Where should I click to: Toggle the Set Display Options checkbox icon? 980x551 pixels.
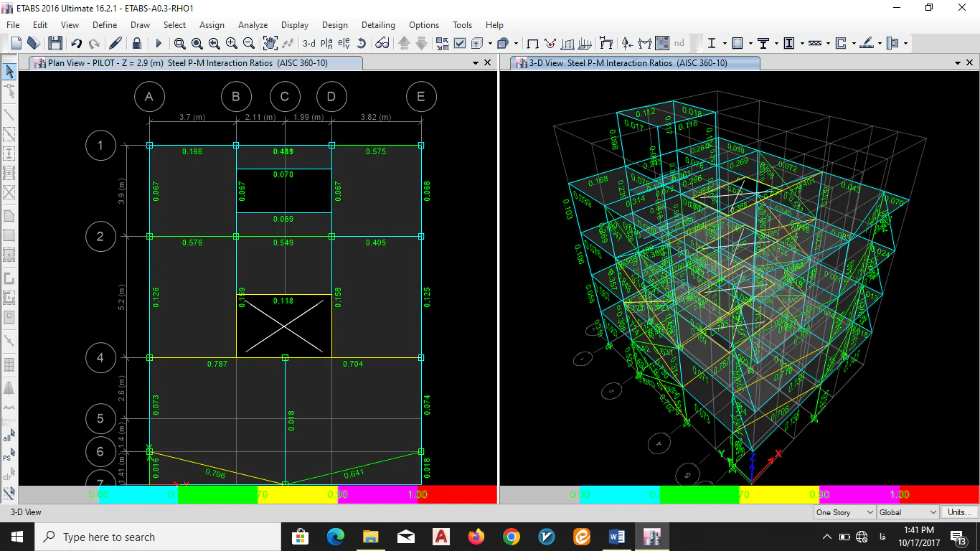click(460, 44)
